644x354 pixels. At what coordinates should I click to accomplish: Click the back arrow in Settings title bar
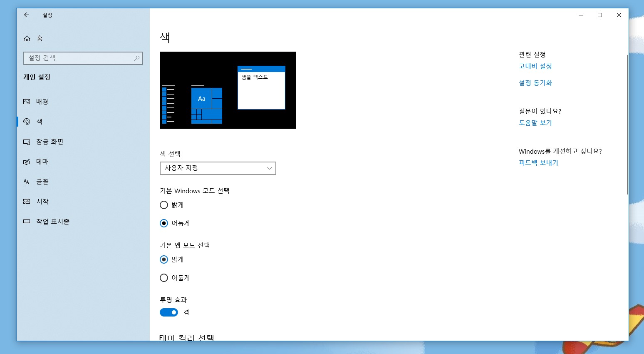point(27,15)
